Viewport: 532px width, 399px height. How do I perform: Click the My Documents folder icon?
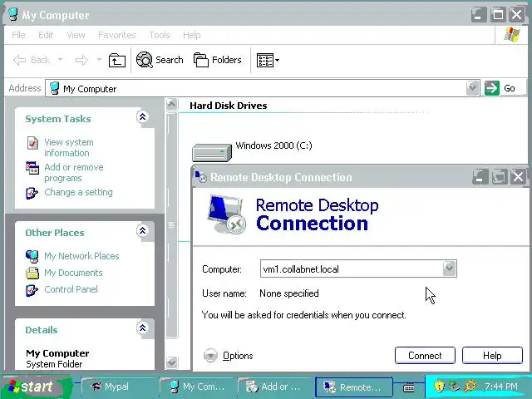pyautogui.click(x=32, y=273)
